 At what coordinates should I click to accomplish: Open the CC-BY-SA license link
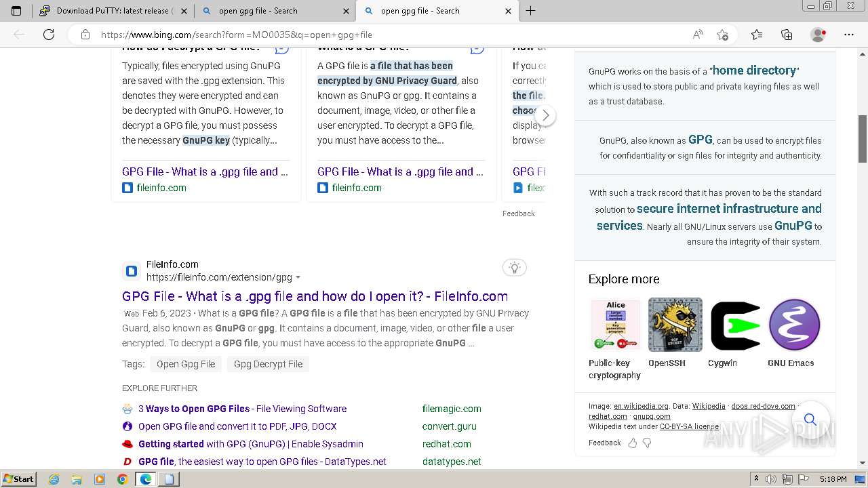coord(689,426)
